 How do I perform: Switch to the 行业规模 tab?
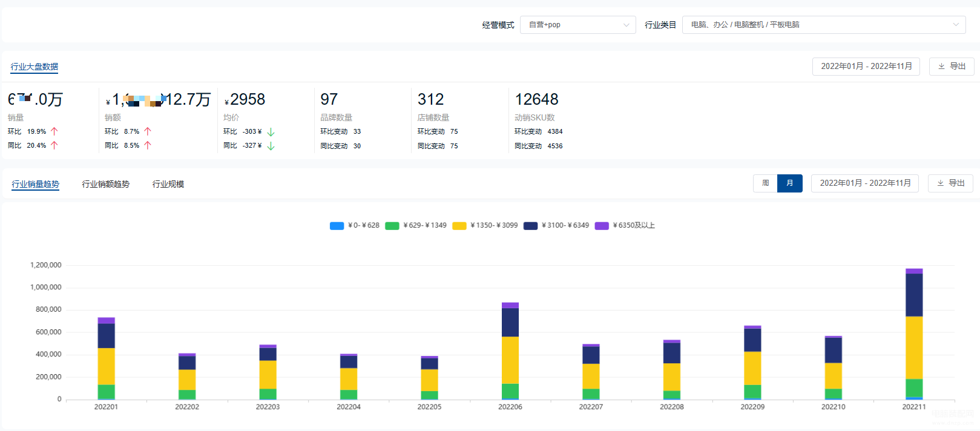[168, 184]
